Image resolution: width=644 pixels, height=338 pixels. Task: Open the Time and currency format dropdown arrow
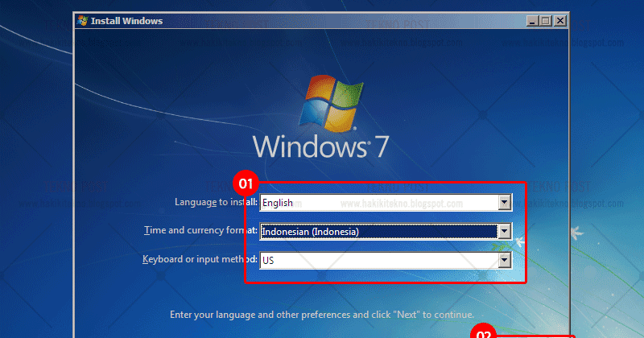505,231
